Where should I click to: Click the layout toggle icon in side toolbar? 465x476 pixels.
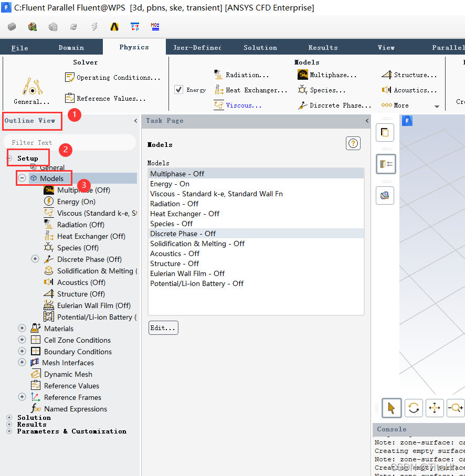point(386,164)
